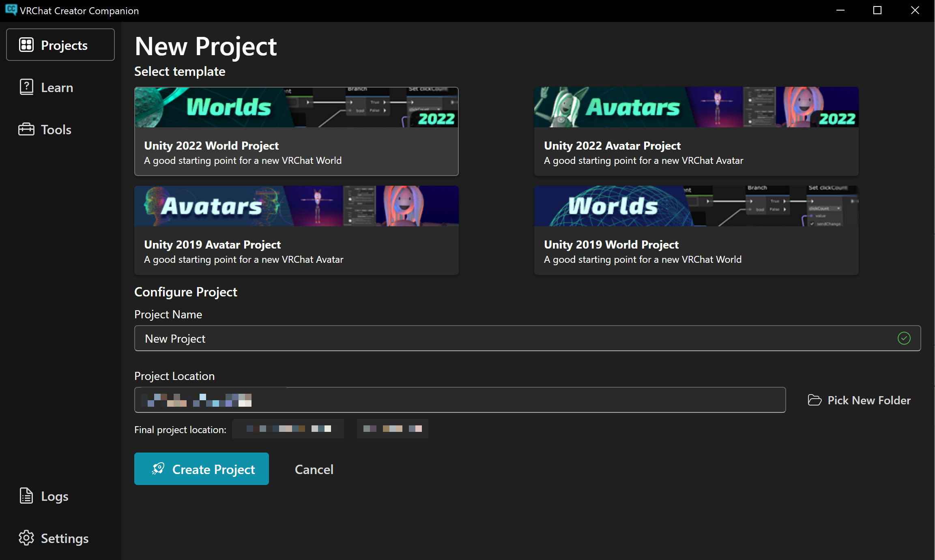Image resolution: width=935 pixels, height=560 pixels.
Task: Open Settings via the gear icon
Action: pyautogui.click(x=26, y=538)
